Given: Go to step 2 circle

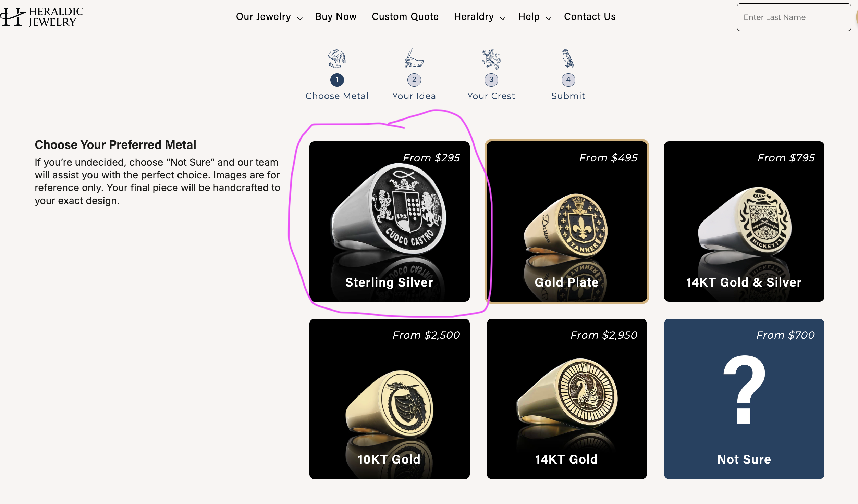Looking at the screenshot, I should pos(414,80).
